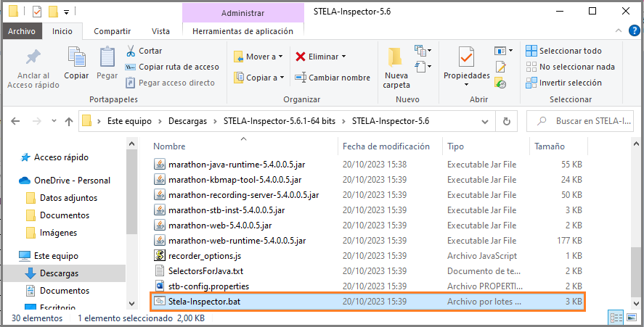This screenshot has width=644, height=327.
Task: Sort by Tipo column header
Action: 455,146
